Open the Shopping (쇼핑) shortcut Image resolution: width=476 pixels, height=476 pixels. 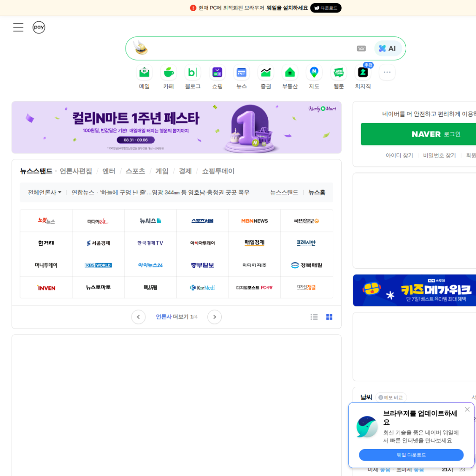(218, 77)
